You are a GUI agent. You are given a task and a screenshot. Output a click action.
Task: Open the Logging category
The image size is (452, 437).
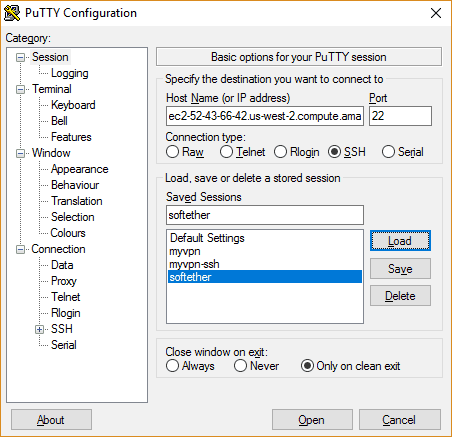click(x=70, y=73)
